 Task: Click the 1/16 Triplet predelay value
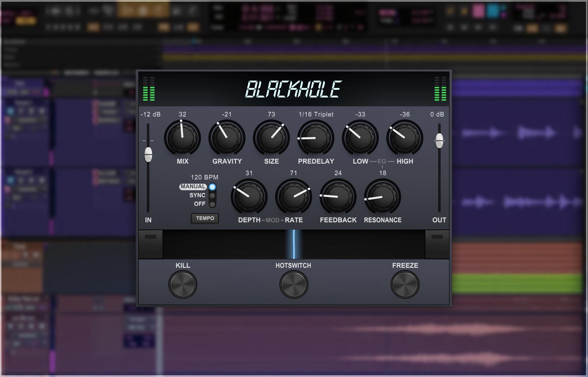(316, 114)
